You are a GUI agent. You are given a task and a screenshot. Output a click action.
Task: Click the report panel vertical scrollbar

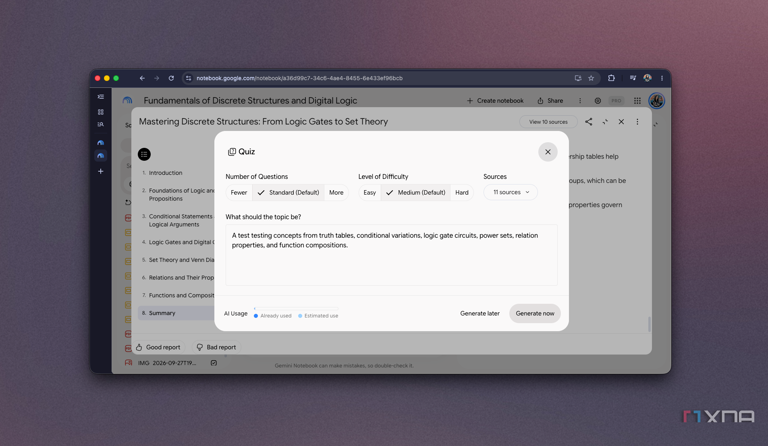tap(649, 324)
